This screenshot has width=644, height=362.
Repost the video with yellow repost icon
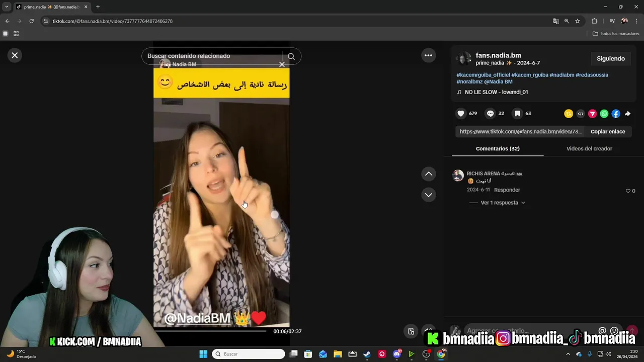coord(569,114)
